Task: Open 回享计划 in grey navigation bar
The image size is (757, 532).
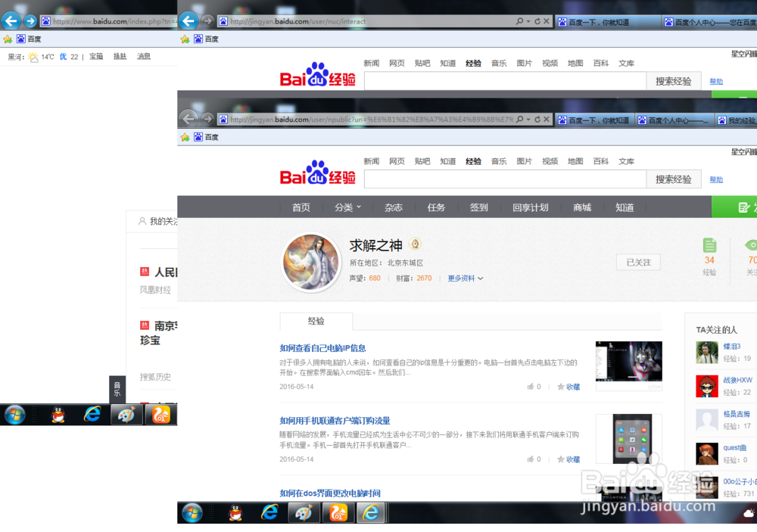Action: (530, 207)
